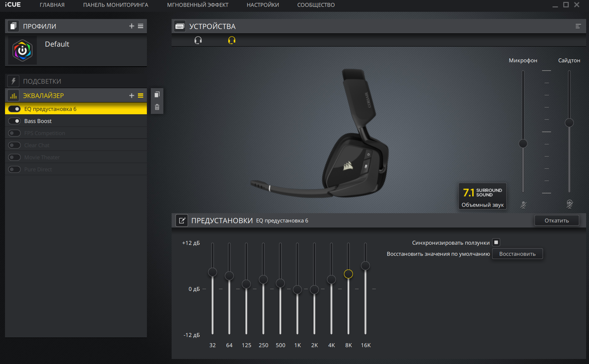This screenshot has width=589, height=364.
Task: Click the Восстановить button
Action: (x=517, y=254)
